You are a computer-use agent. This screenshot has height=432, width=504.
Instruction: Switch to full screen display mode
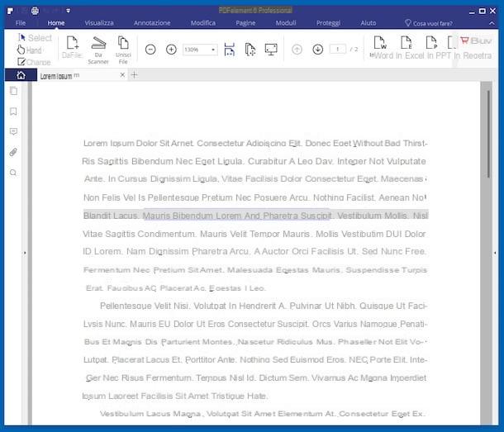tap(271, 50)
